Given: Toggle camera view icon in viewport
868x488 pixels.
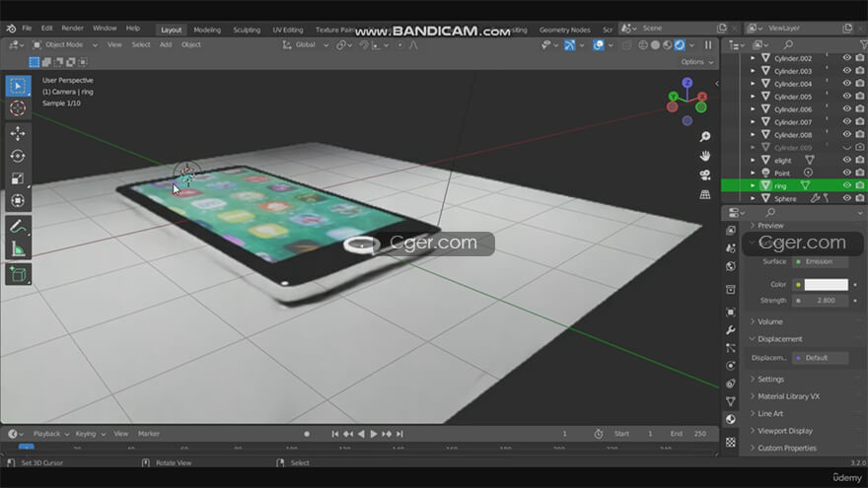Looking at the screenshot, I should pyautogui.click(x=704, y=175).
